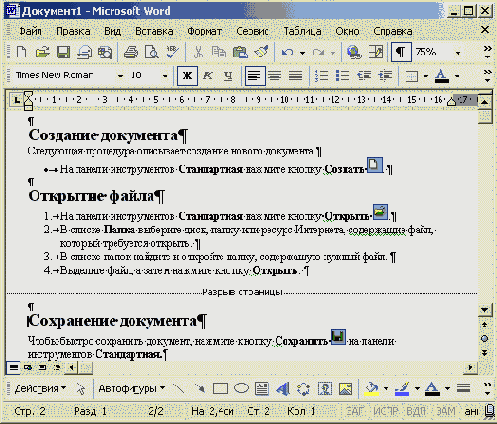Apply the blue line color
This screenshot has width=497, height=424.
tap(402, 389)
